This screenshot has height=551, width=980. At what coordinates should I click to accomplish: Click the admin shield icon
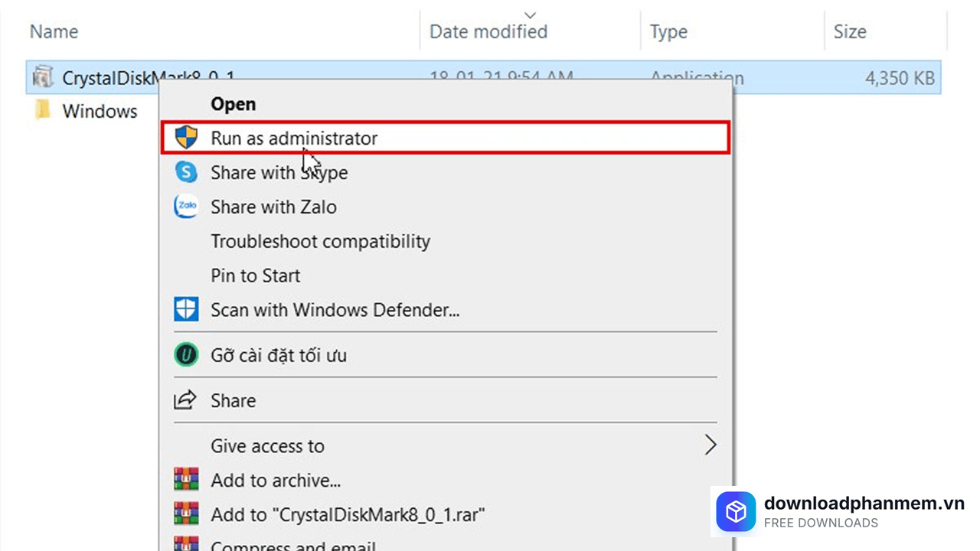click(x=186, y=138)
